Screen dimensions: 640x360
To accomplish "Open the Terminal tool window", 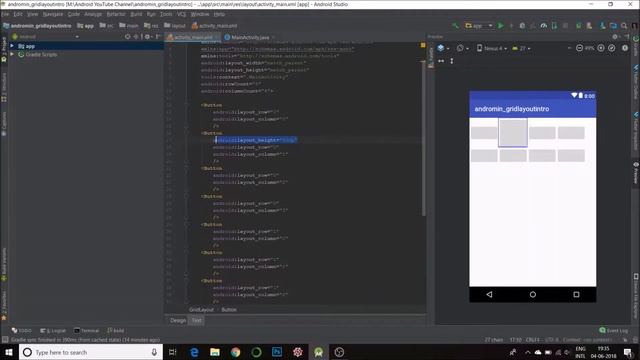I will coord(87,331).
